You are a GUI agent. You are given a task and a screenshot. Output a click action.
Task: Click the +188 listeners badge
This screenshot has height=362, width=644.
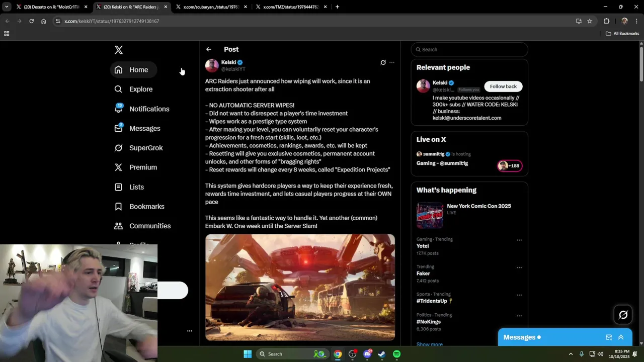pyautogui.click(x=510, y=166)
